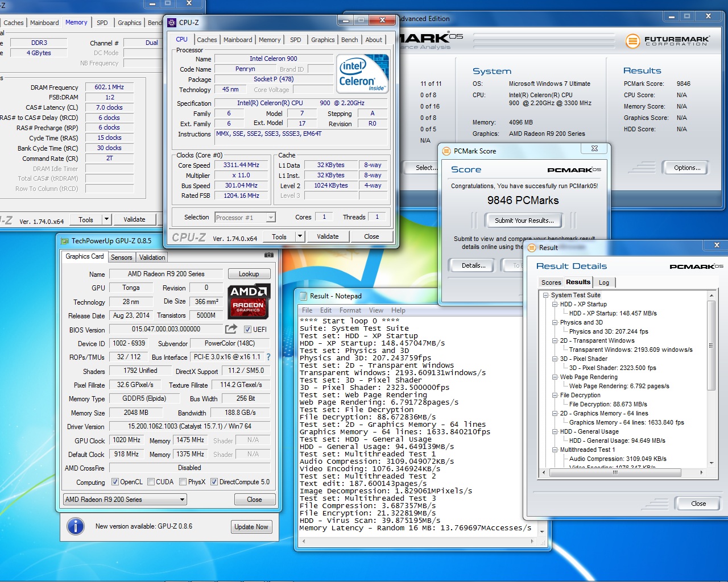Click Close in the Result Details window
Viewport: 728px width, 582px height.
point(698,504)
